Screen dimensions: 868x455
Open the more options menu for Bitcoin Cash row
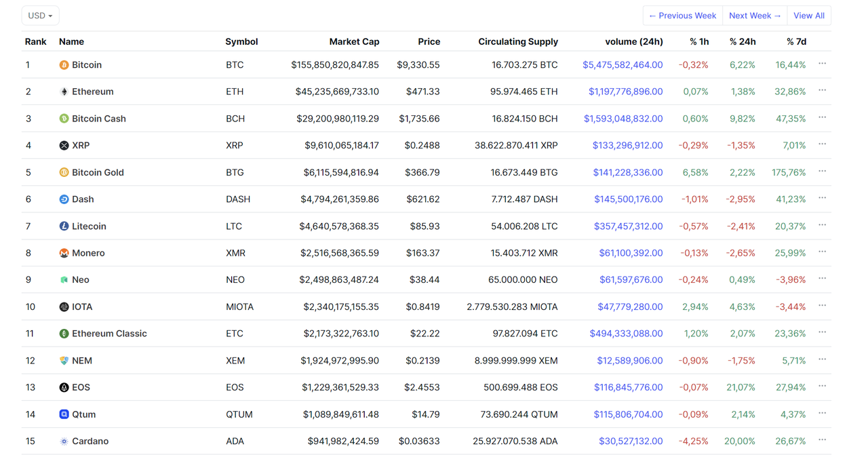click(822, 117)
